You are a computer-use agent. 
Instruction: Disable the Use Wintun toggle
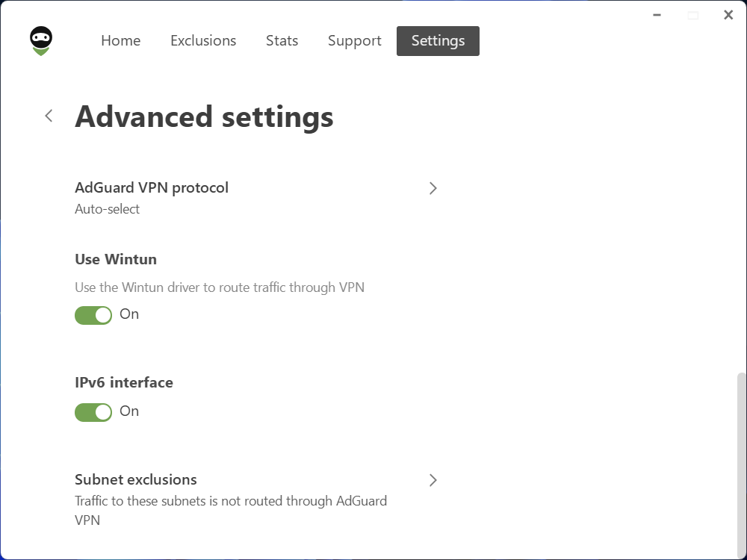[93, 315]
